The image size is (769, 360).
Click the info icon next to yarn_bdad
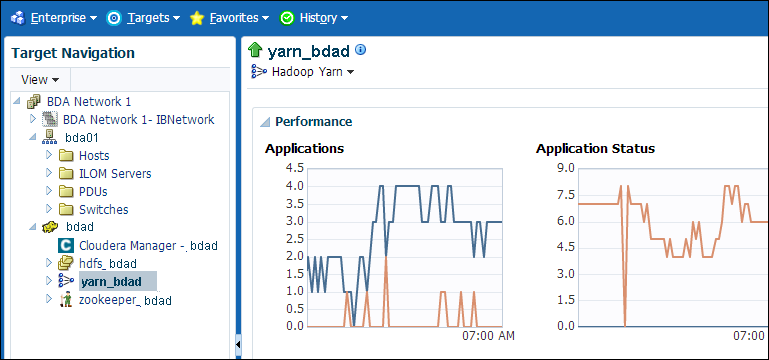pos(360,50)
